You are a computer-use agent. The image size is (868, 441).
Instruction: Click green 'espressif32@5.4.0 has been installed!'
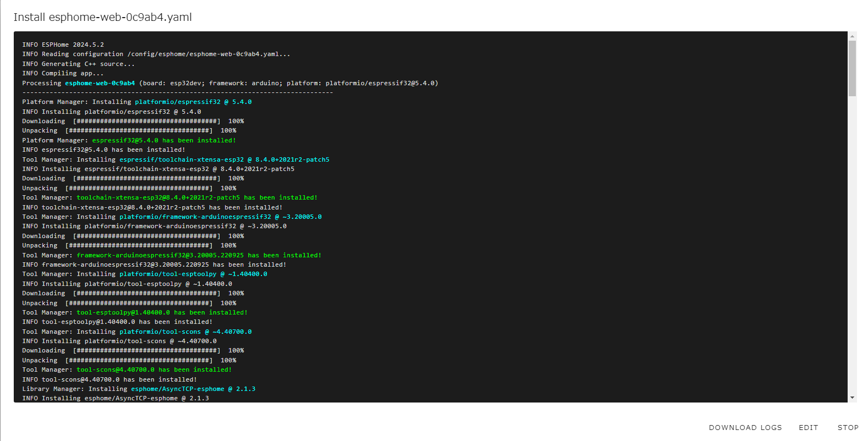tap(164, 140)
